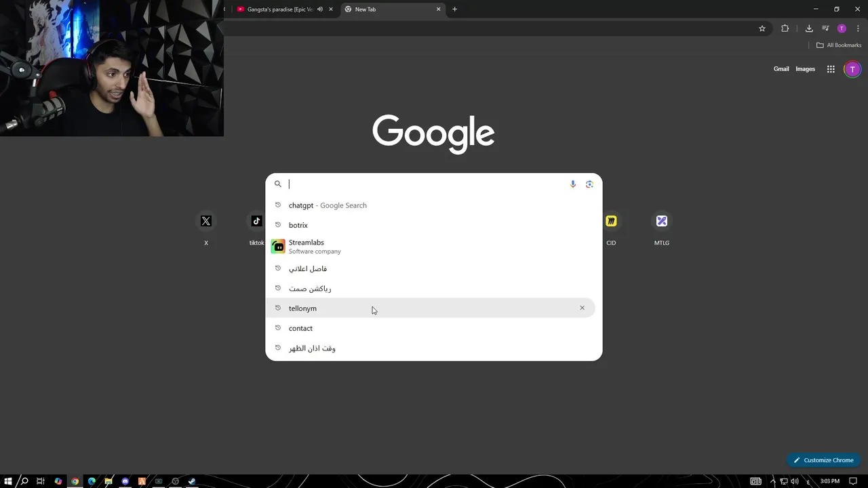Open Steam from the taskbar
This screenshot has width=868, height=488.
[x=192, y=481]
